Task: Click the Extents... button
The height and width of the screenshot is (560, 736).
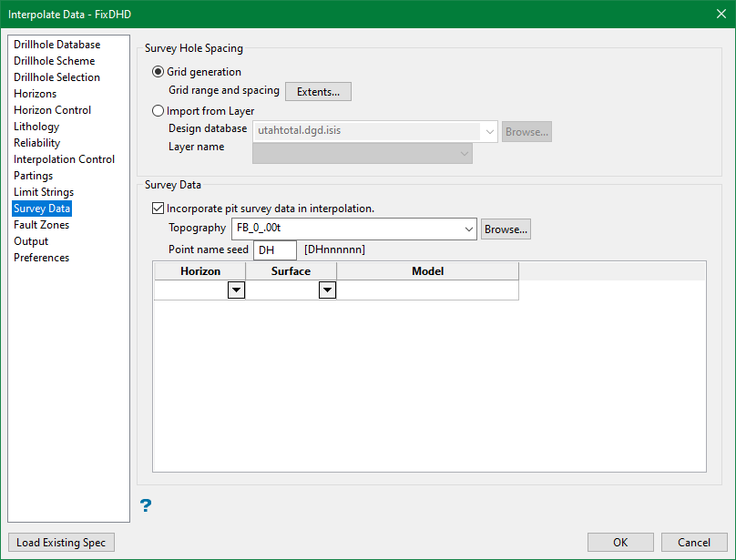Action: coord(318,92)
